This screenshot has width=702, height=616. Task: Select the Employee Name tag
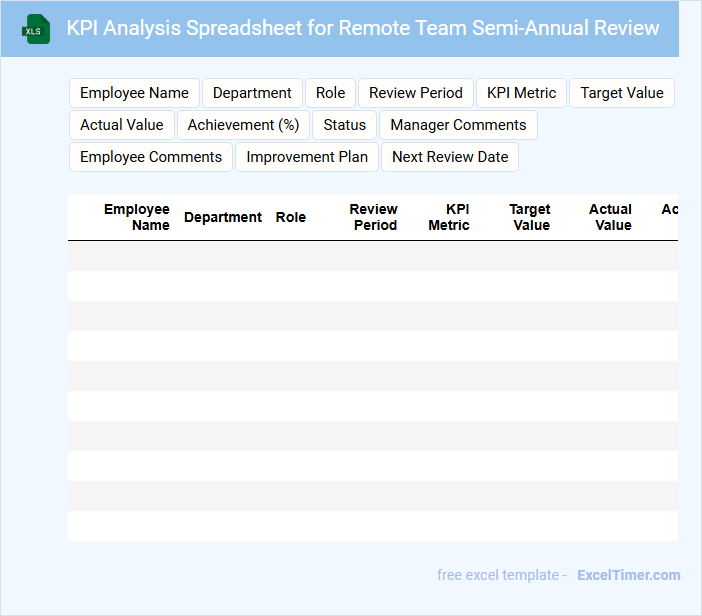pos(134,93)
